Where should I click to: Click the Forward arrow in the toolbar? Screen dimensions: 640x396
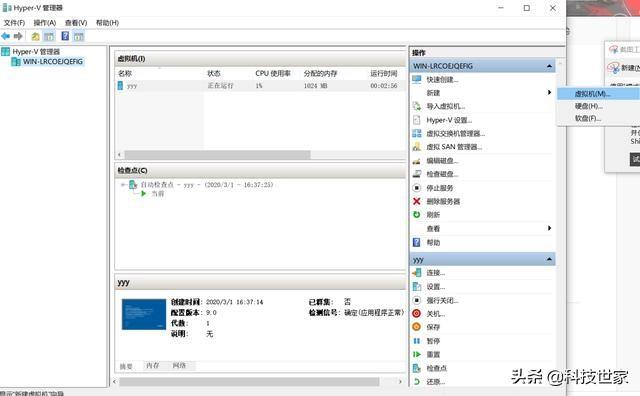(x=18, y=36)
